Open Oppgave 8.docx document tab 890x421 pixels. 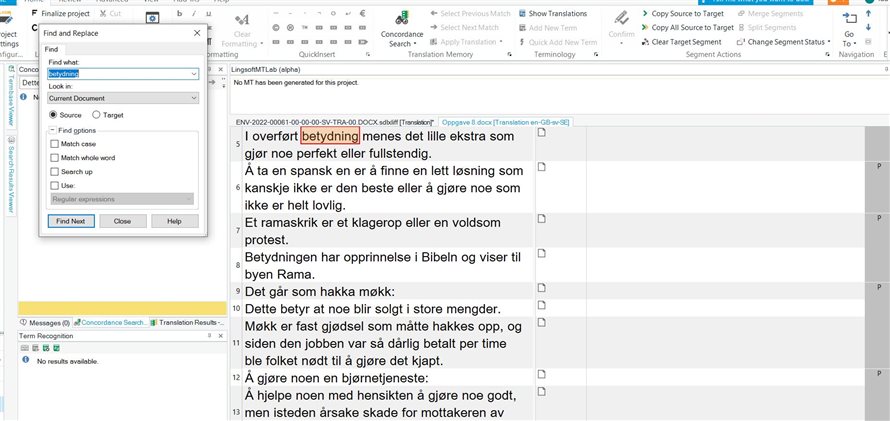click(506, 122)
